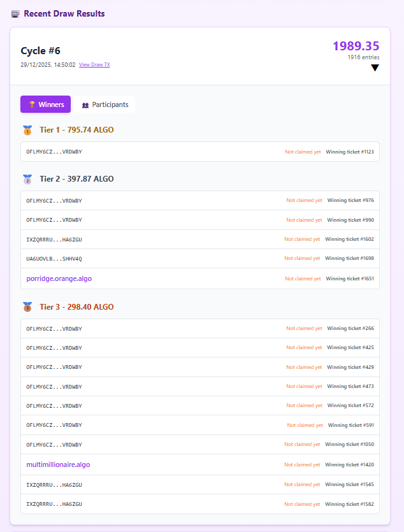Click the Tier 3 - 298.40 ALGO heading
Image resolution: width=404 pixels, height=532 pixels.
(x=76, y=306)
